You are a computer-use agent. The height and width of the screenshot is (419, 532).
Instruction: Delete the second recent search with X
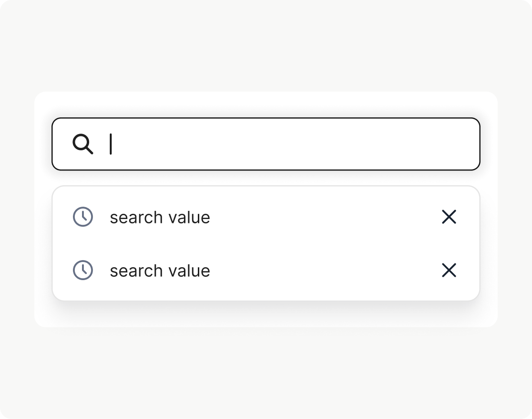[x=449, y=270]
